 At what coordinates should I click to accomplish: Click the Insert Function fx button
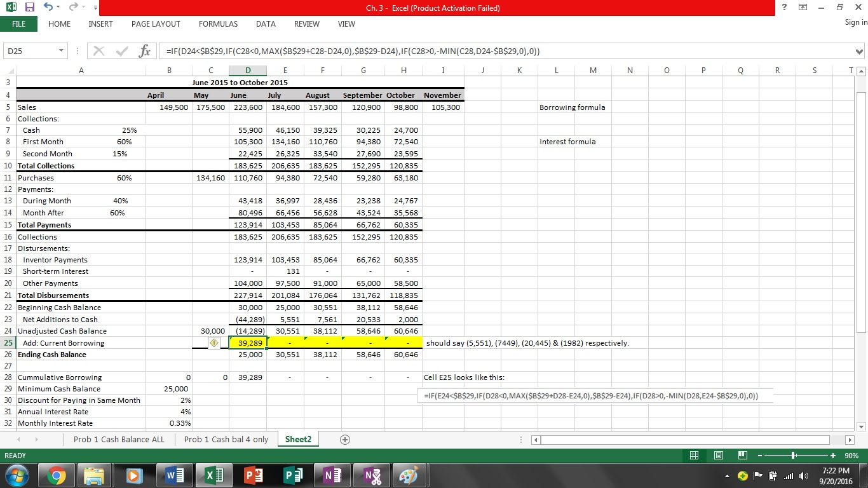[145, 51]
